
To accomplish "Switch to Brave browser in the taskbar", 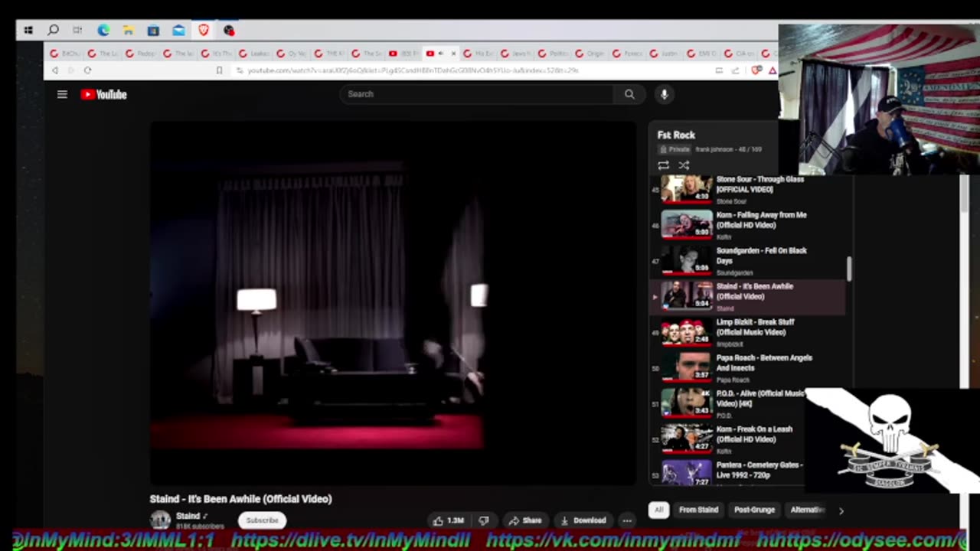I will [204, 31].
